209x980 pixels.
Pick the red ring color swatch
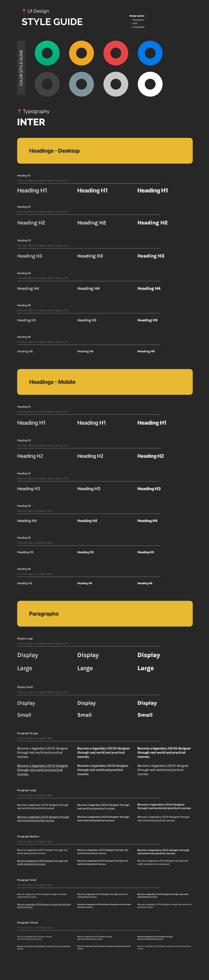(x=116, y=53)
